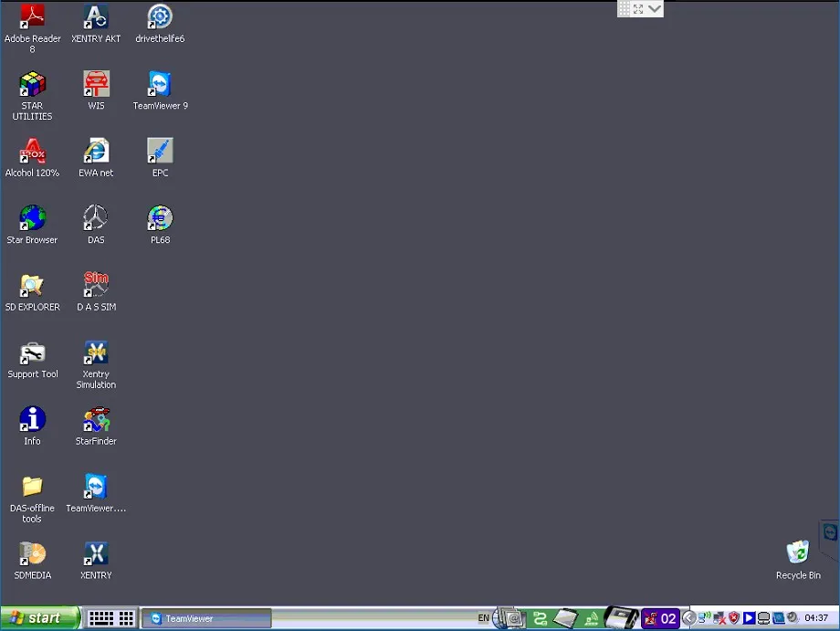The width and height of the screenshot is (840, 631).
Task: Show hidden tray icons with the arrow
Action: tap(689, 618)
